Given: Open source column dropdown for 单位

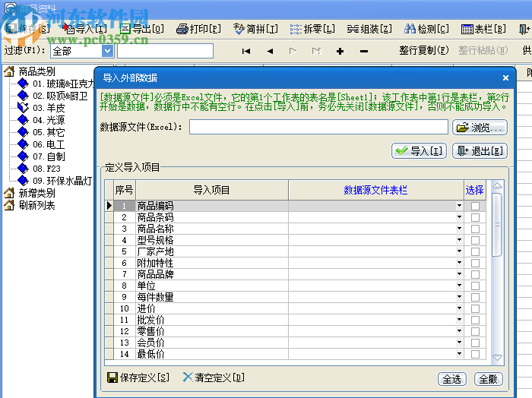Looking at the screenshot, I should (x=459, y=286).
